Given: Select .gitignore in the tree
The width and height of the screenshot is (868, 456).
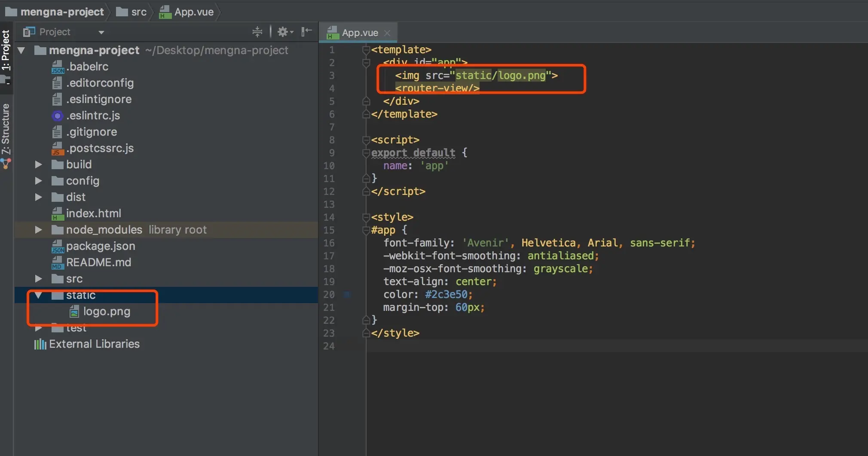Looking at the screenshot, I should (92, 132).
